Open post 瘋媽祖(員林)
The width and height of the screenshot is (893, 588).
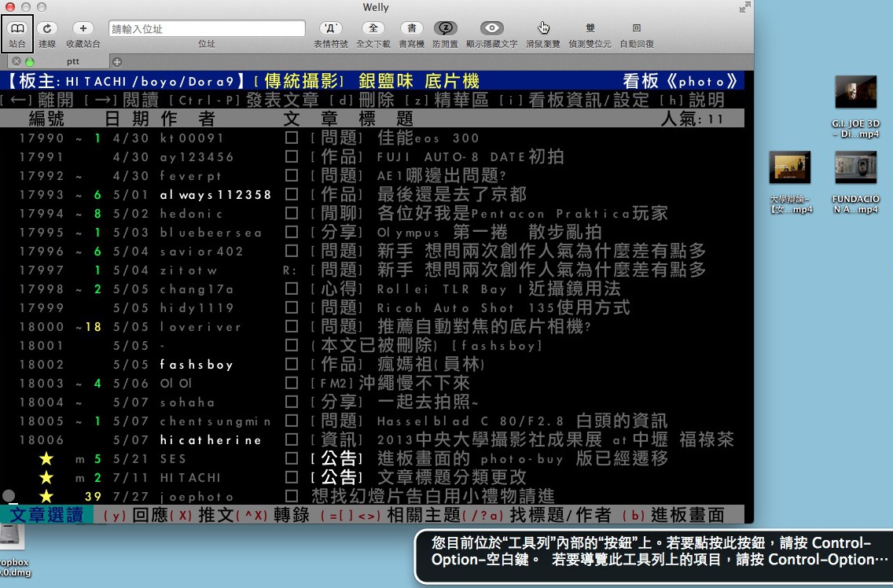coord(431,364)
